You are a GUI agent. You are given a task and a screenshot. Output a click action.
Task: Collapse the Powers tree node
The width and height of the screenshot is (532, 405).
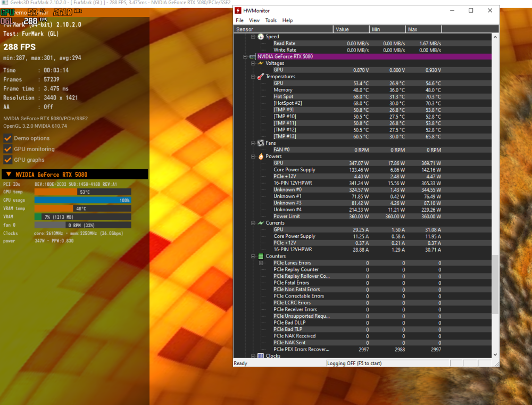(x=253, y=156)
